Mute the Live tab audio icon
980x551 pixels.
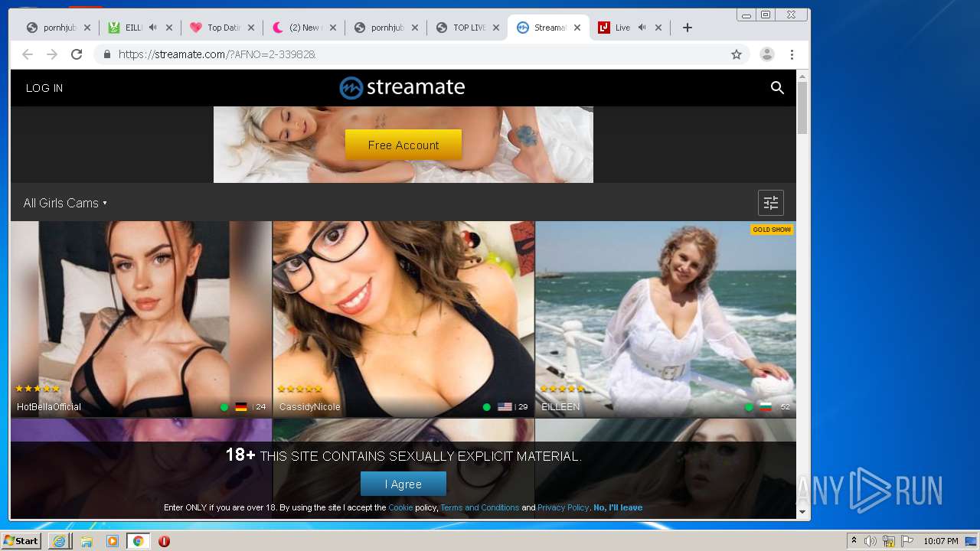click(642, 28)
